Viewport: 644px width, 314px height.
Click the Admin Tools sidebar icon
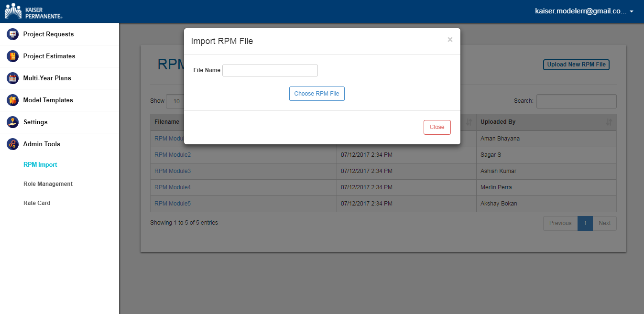click(x=12, y=144)
